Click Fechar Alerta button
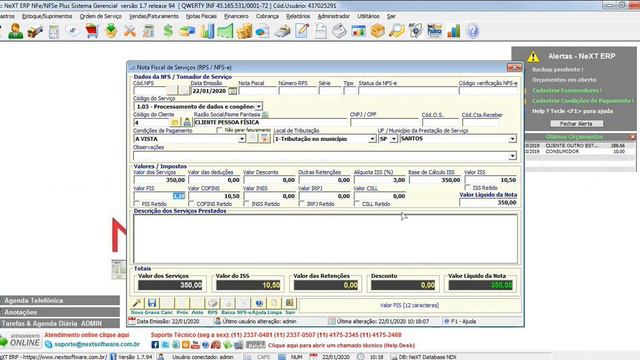 click(576, 123)
